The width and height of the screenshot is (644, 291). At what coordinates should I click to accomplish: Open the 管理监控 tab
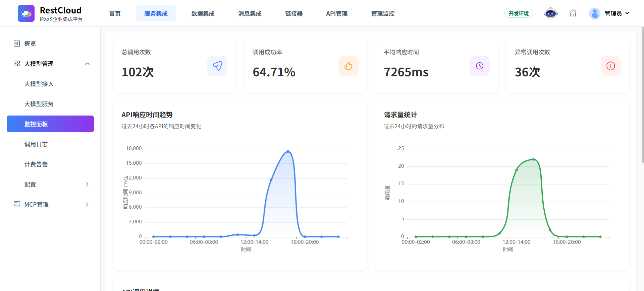point(383,13)
